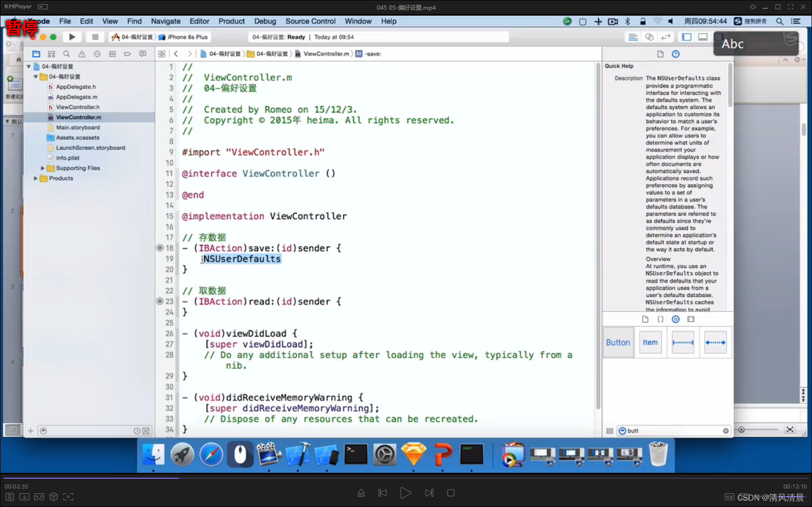This screenshot has width=812, height=507.
Task: Select the Button object in library
Action: click(x=618, y=343)
